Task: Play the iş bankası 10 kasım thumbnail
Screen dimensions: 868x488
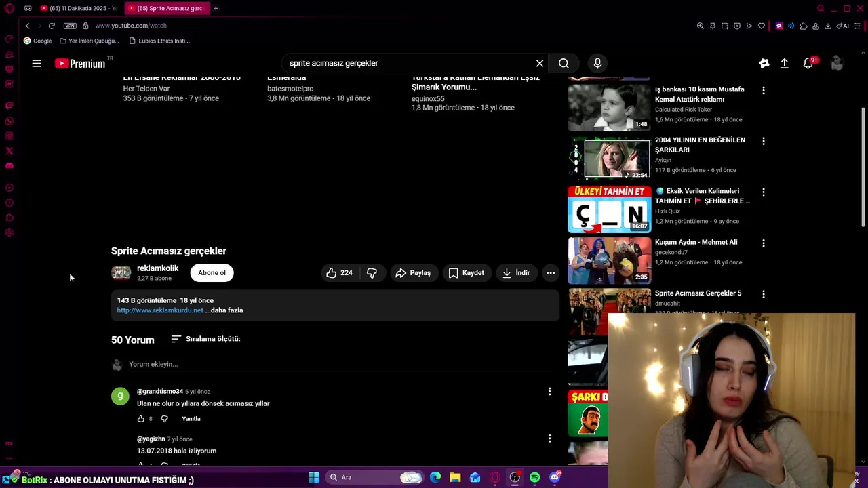Action: coord(609,107)
